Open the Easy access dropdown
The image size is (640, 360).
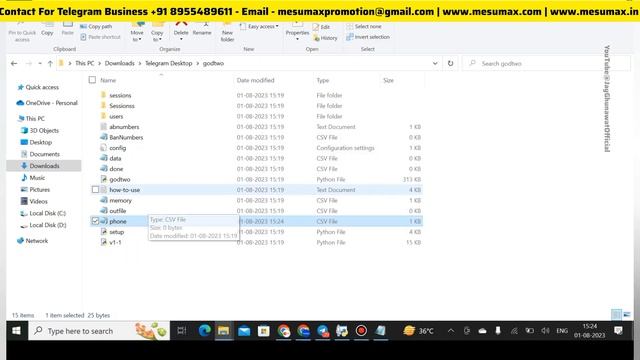click(259, 27)
